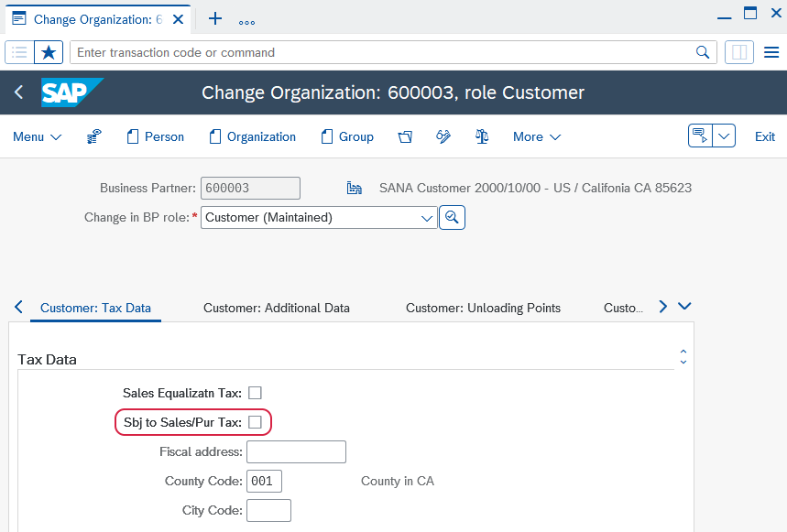Expand the tab list chevron
This screenshot has width=787, height=532.
pyautogui.click(x=683, y=307)
